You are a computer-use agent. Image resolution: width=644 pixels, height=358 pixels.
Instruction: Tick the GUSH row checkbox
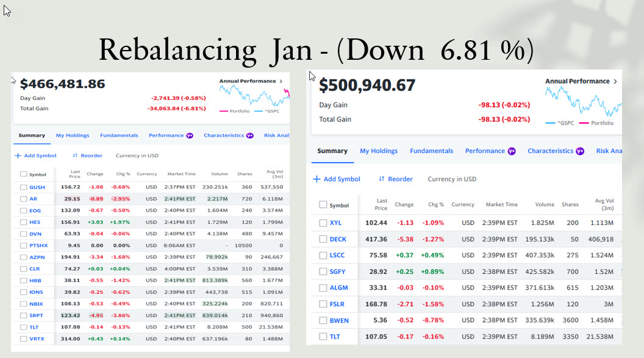pos(23,187)
